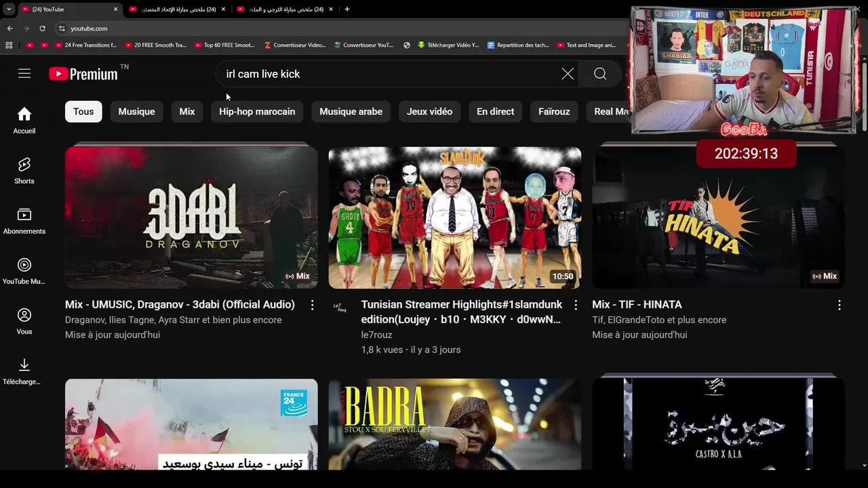Open the le7rouz channel name link
Viewport: 868px width, 488px height.
point(376,335)
